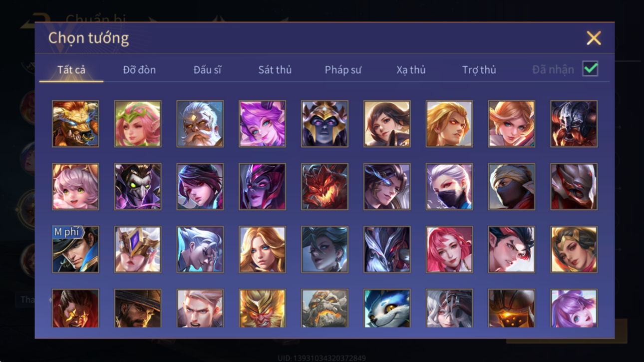
Task: Select the cowboy hat bearded hero thumbnail
Action: (x=138, y=308)
